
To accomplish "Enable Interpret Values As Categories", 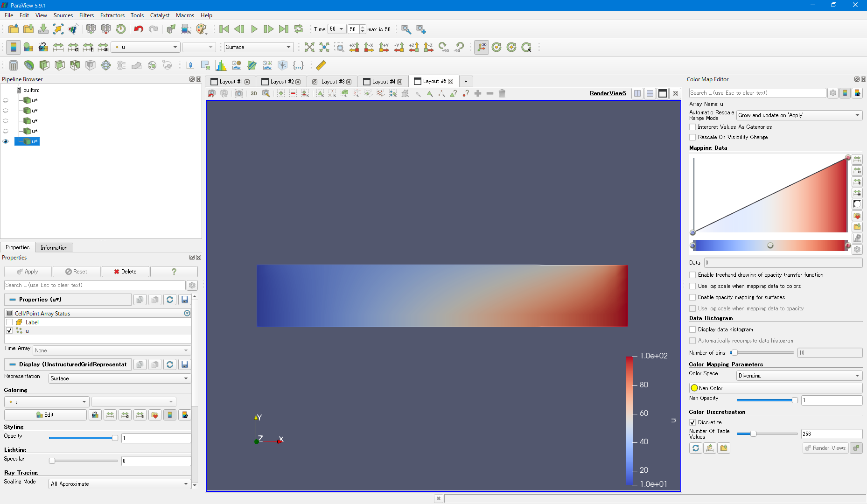I will 693,127.
